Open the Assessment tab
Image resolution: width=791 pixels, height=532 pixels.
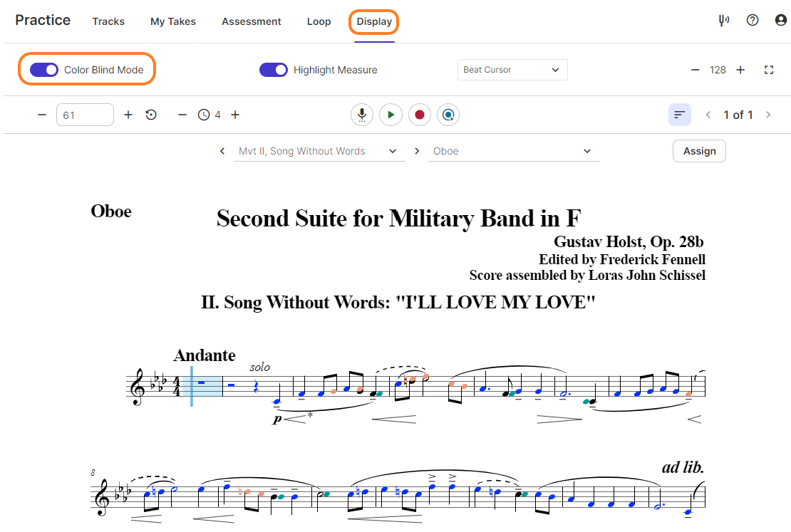click(252, 21)
